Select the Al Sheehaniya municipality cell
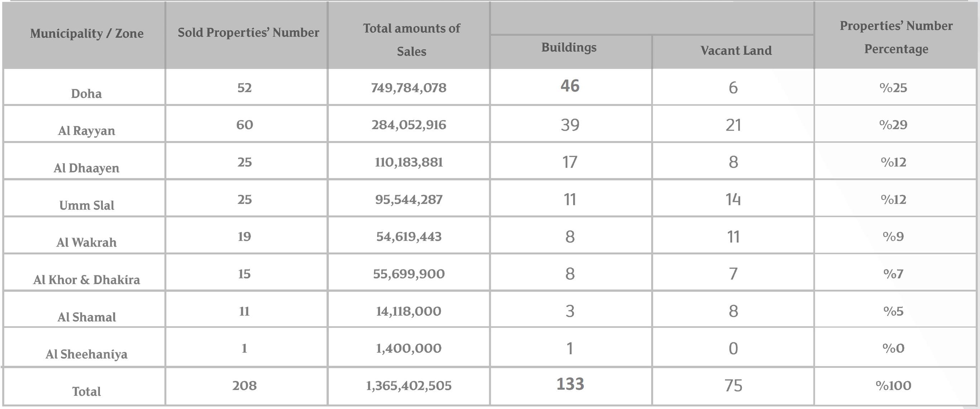980x409 pixels. tap(86, 354)
